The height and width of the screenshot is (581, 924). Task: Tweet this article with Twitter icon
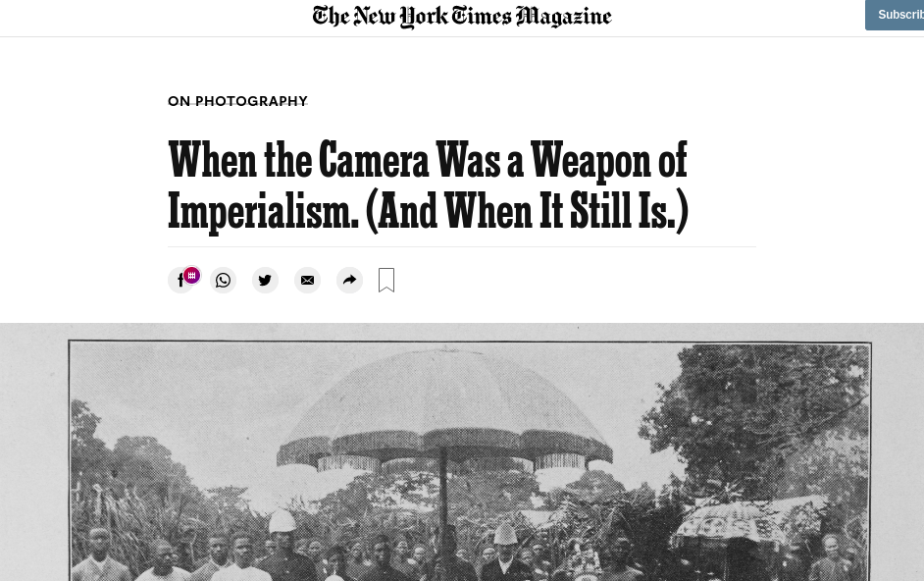pos(265,280)
